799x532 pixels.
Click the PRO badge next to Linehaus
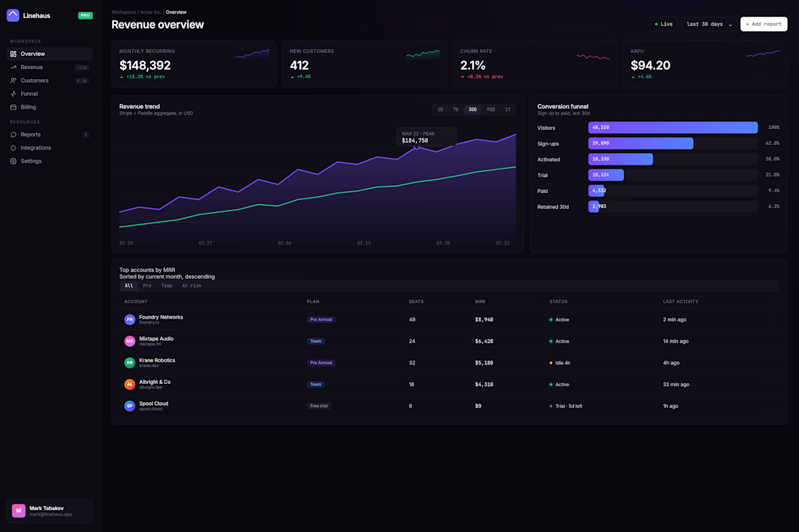pos(85,15)
